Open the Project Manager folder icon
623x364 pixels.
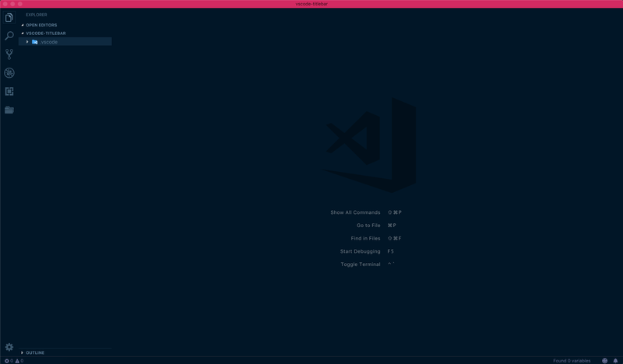click(x=9, y=110)
